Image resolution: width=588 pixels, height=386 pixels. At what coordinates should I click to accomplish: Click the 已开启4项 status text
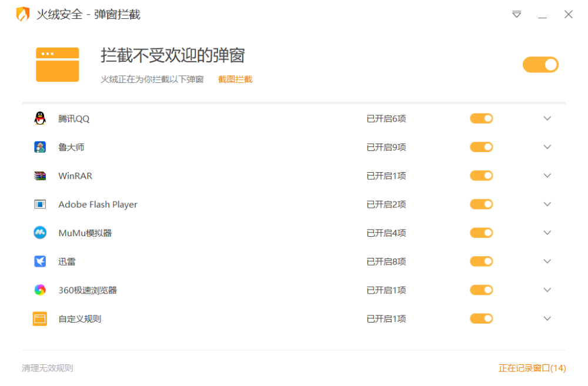click(x=386, y=233)
